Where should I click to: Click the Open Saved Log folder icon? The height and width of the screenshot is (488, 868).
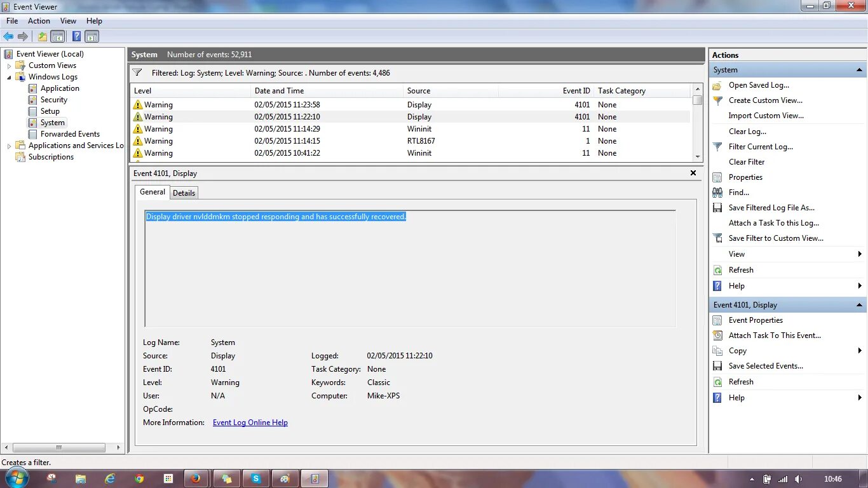[x=717, y=85]
